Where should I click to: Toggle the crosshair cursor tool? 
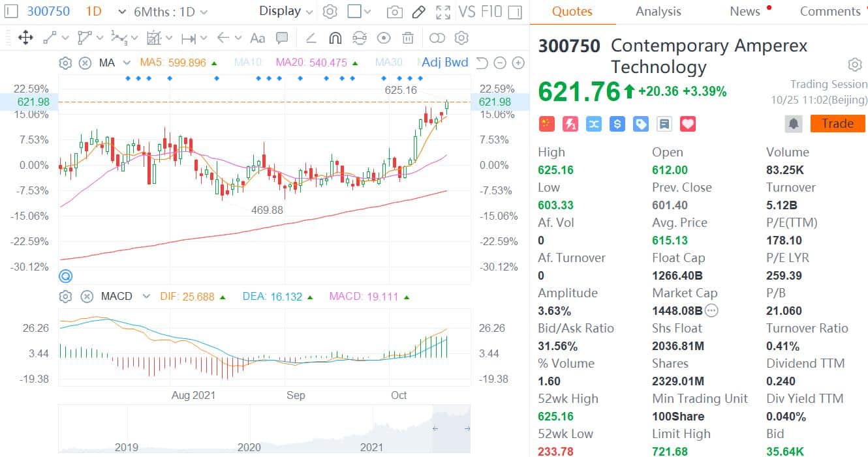25,38
